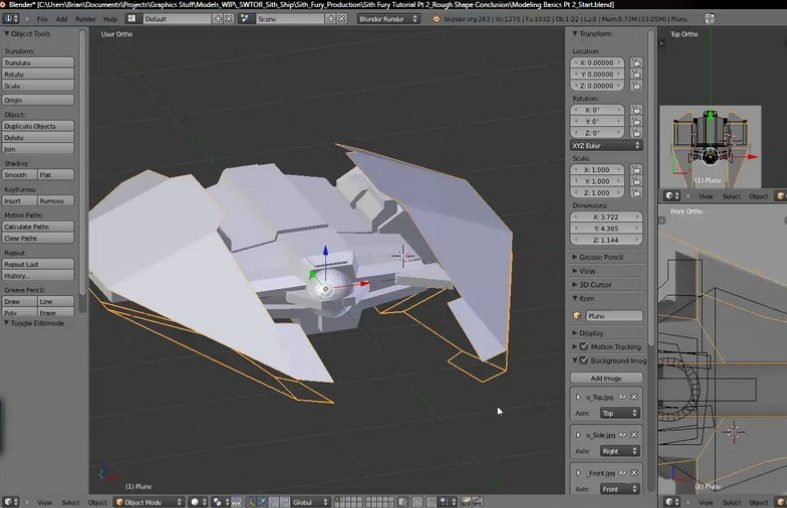
Task: Click the Calculate Paths button
Action: pyautogui.click(x=38, y=226)
